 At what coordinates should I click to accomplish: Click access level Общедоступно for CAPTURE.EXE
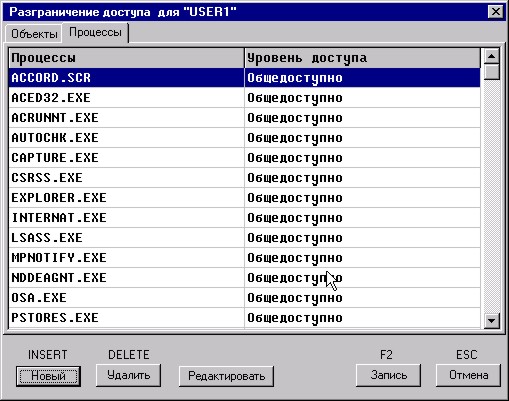[362, 158]
